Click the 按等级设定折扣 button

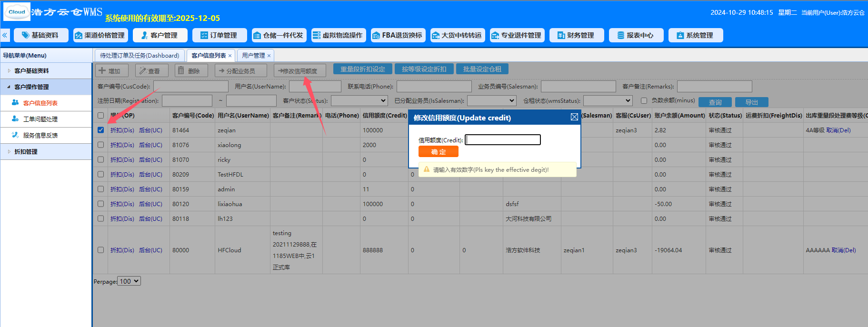(x=424, y=69)
